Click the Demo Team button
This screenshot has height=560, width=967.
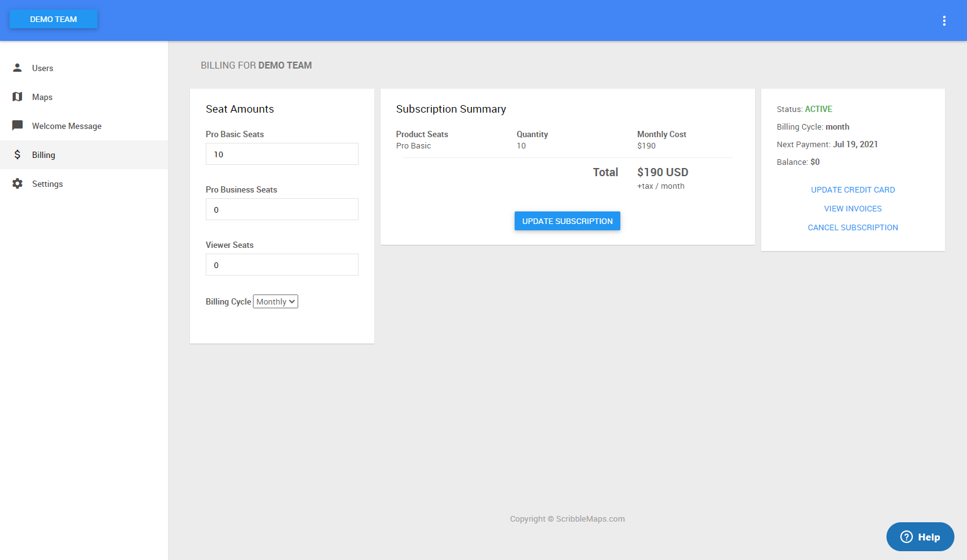point(53,20)
